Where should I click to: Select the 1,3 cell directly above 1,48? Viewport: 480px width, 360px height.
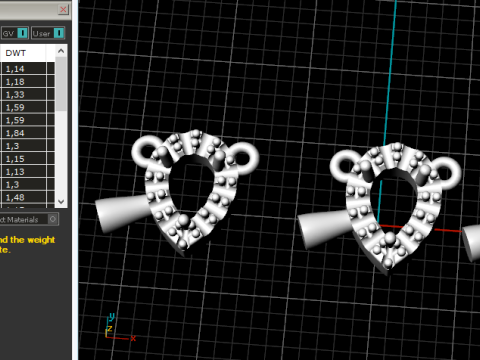[x=23, y=184]
